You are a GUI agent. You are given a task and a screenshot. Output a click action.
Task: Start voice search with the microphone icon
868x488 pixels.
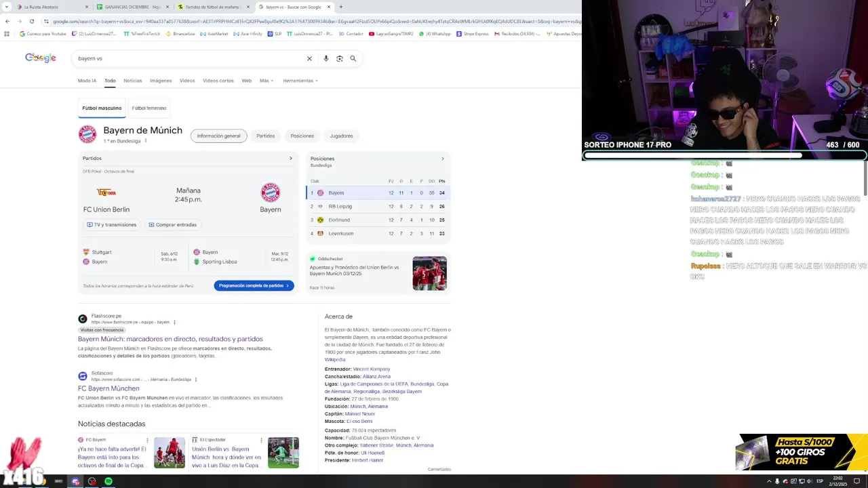[326, 58]
